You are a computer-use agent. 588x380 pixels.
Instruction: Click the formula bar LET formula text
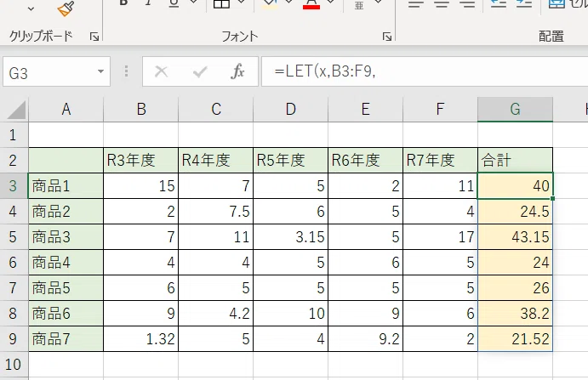(x=325, y=71)
